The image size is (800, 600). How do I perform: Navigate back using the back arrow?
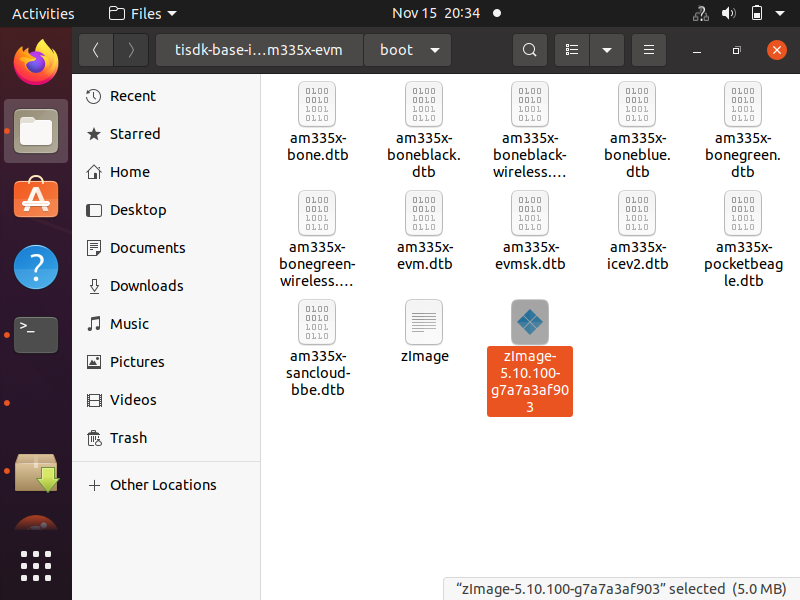click(95, 49)
